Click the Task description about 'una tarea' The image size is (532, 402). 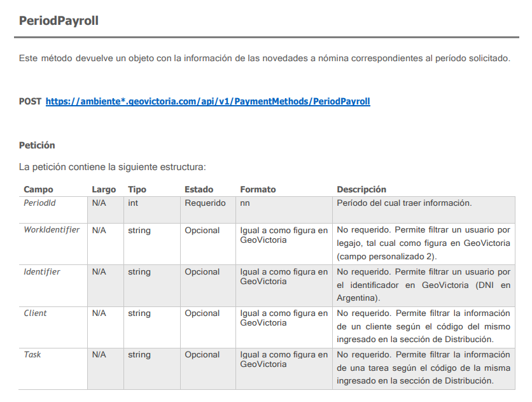point(423,368)
